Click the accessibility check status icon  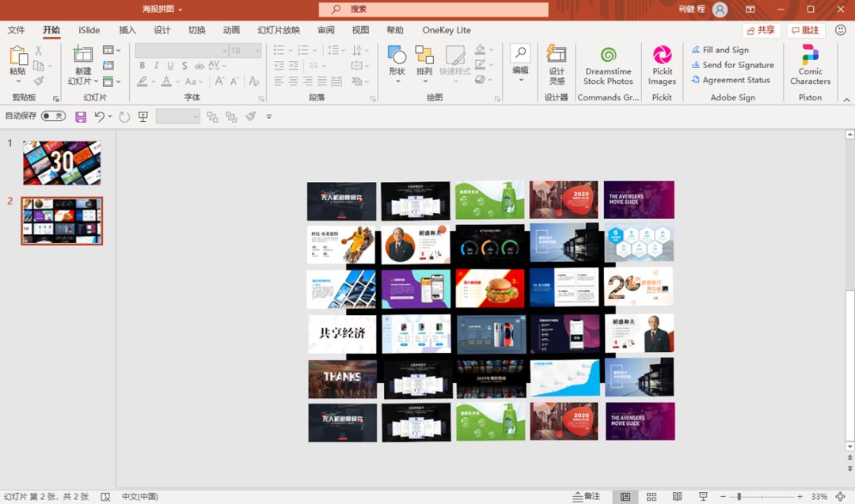[x=105, y=496]
